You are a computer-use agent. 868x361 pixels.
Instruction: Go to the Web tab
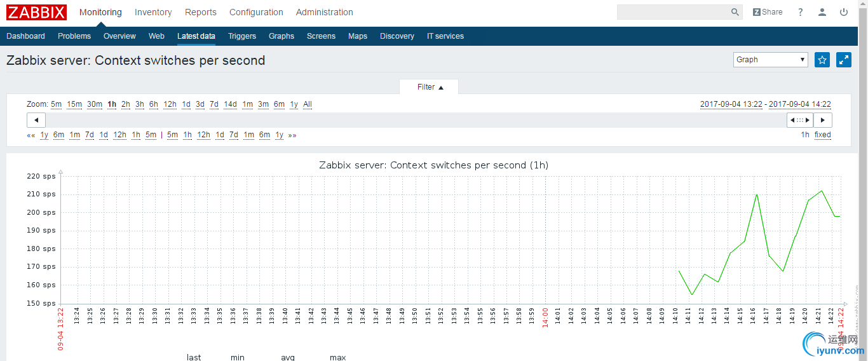(156, 36)
